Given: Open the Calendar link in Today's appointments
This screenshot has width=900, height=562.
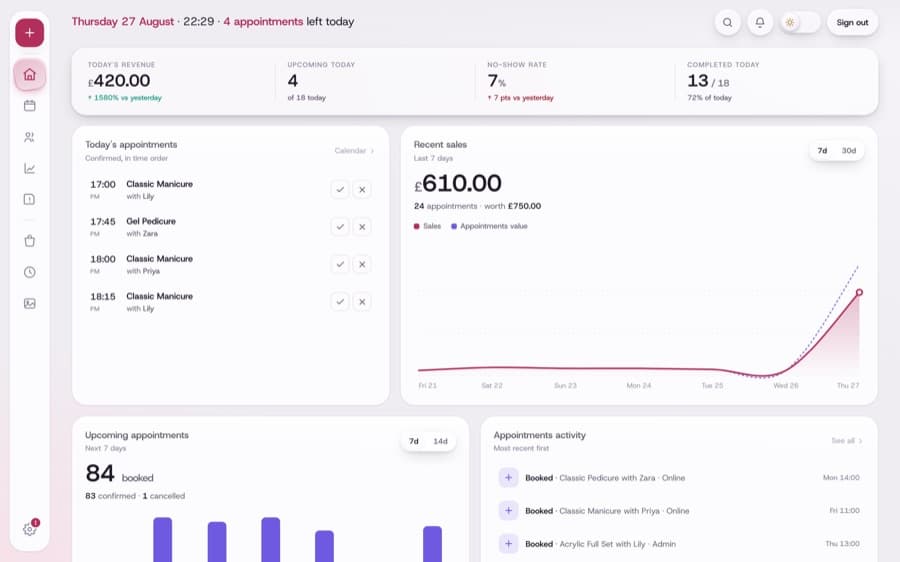Looking at the screenshot, I should [x=354, y=150].
